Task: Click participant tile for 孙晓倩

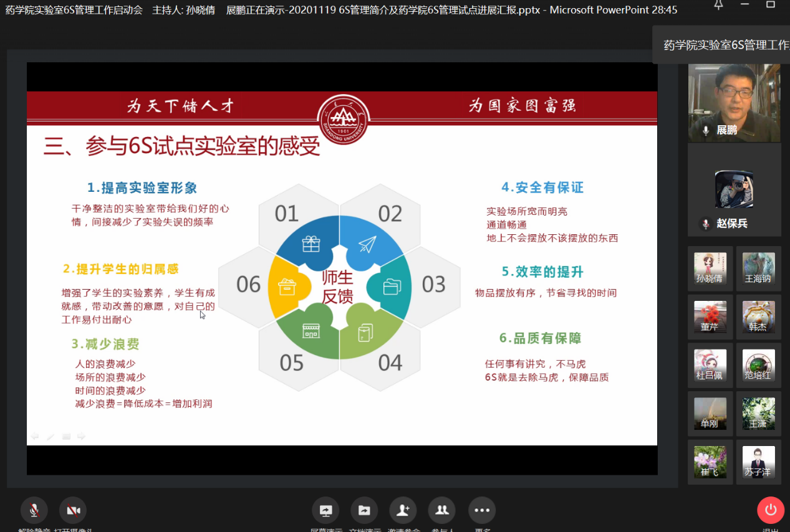Action: coord(710,268)
